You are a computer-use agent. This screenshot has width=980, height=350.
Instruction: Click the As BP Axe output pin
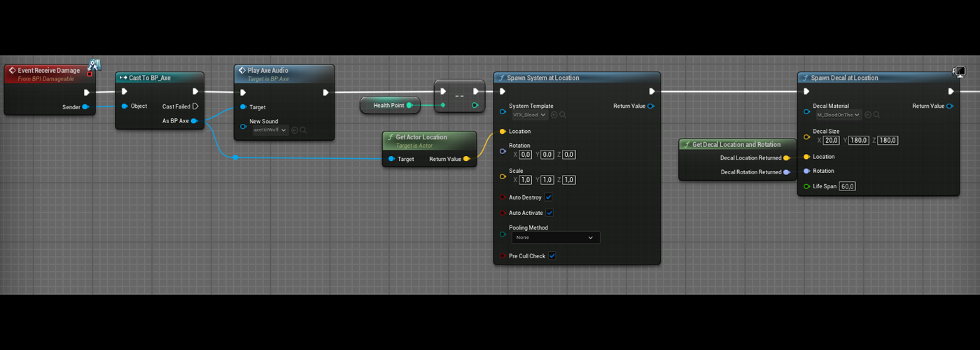tap(194, 121)
